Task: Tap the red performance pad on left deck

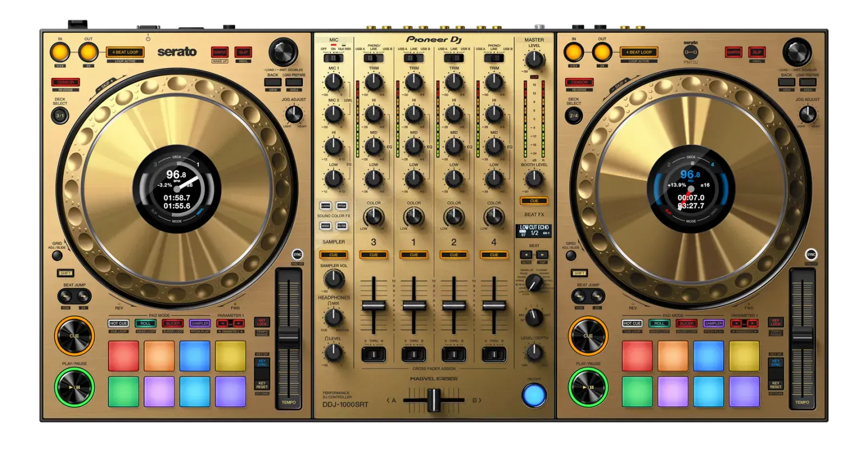Action: click(124, 356)
